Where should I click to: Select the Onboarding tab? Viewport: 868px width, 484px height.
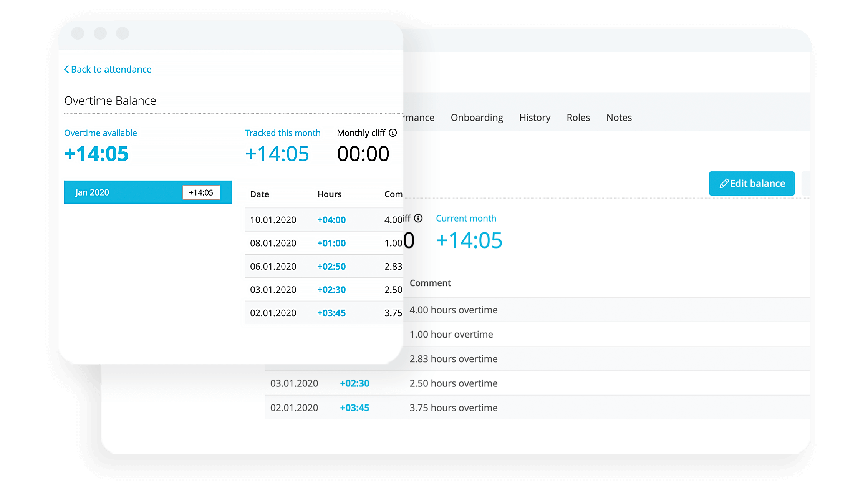477,118
